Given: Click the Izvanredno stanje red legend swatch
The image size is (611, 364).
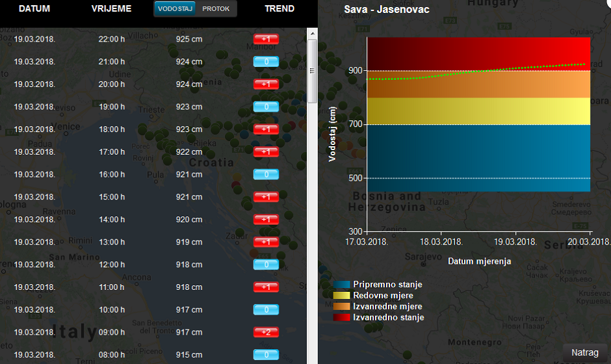Looking at the screenshot, I should point(342,318).
